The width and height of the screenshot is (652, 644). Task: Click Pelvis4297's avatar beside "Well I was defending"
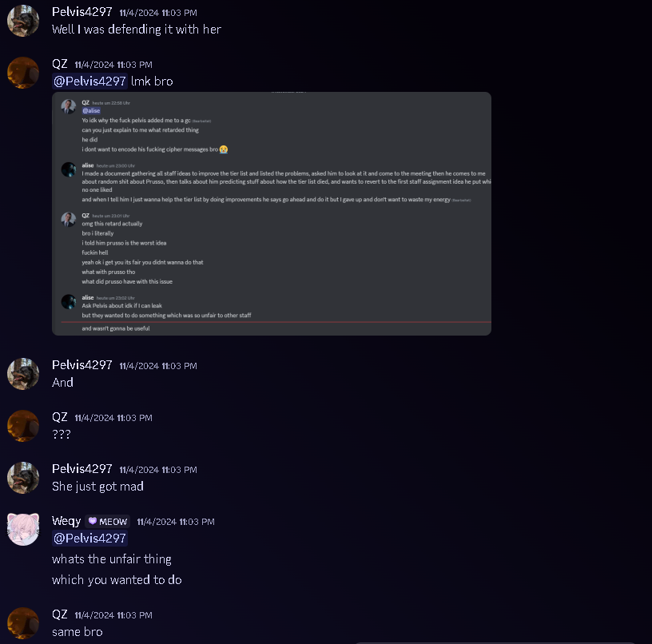click(x=23, y=21)
